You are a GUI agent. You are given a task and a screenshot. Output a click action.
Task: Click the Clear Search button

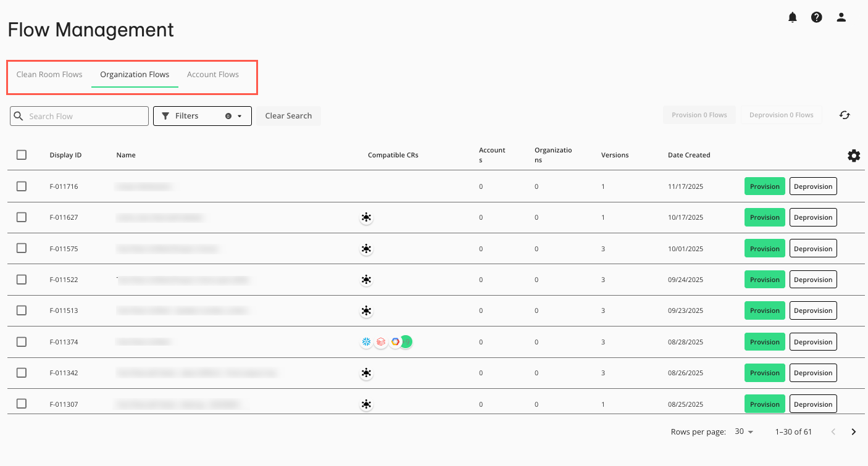pos(288,116)
